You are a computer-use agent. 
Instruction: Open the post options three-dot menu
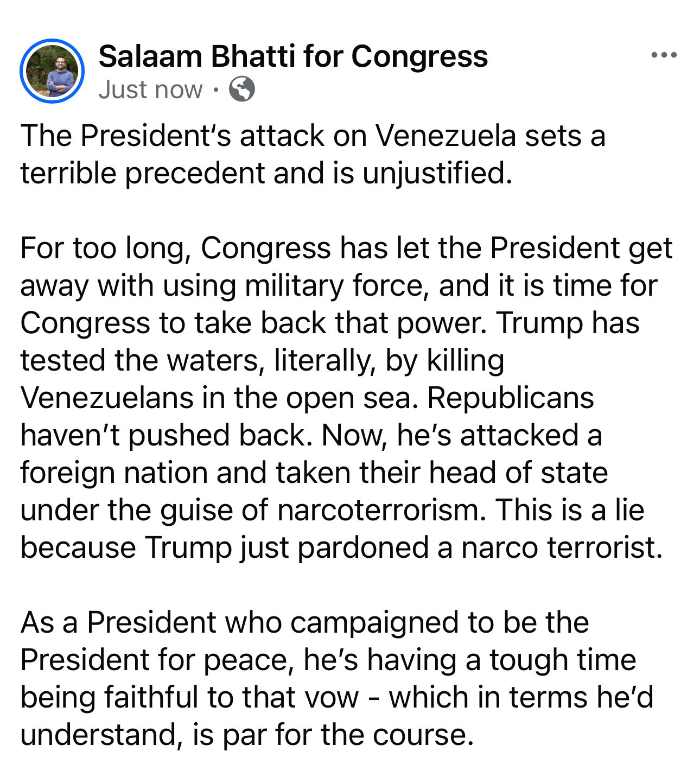pos(664,55)
